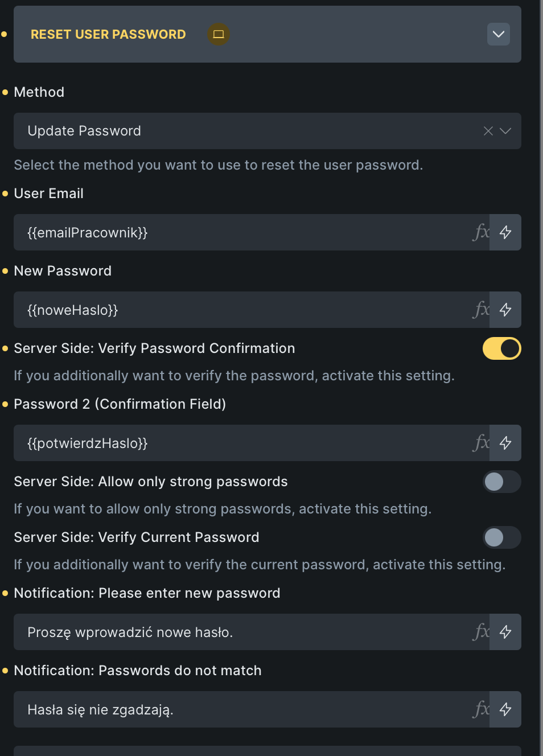Click the laptop icon beside Reset User Password

coord(218,34)
